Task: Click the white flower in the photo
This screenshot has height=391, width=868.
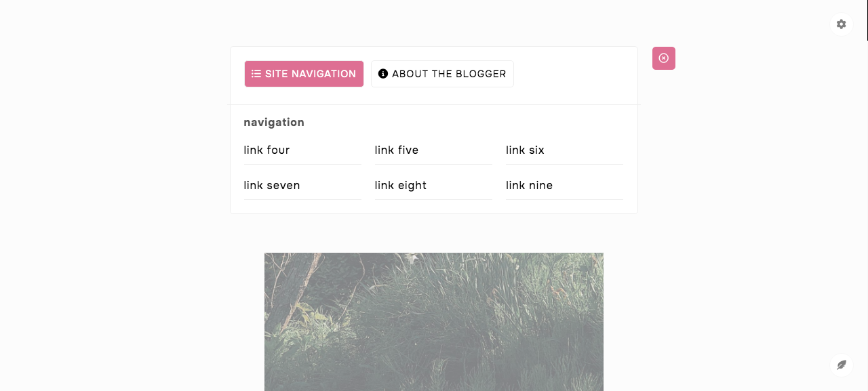Action: [x=411, y=258]
